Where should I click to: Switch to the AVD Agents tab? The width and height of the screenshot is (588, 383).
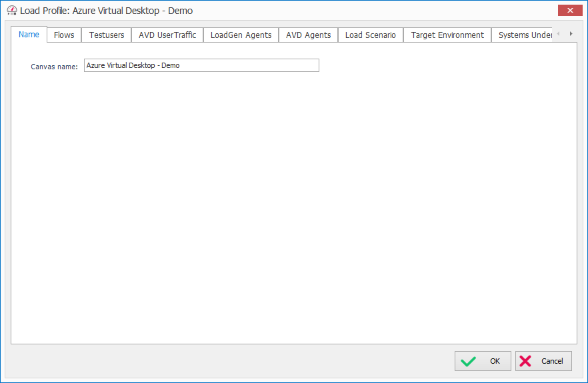(x=308, y=35)
